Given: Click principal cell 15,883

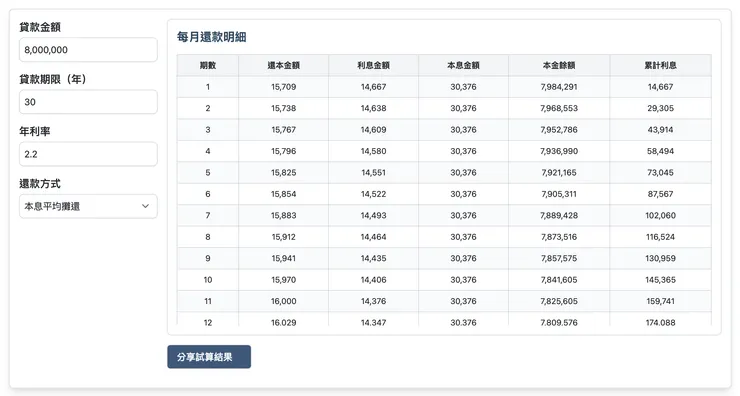Looking at the screenshot, I should click(x=284, y=215).
